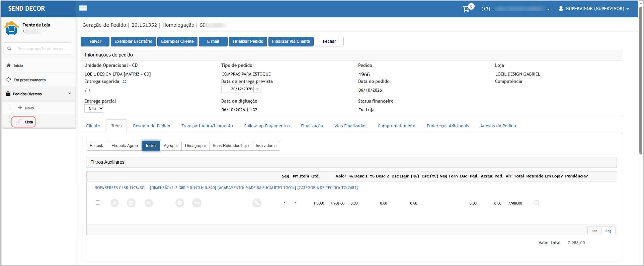
Task: Collapse the Pedidos Diversos menu
Action: click(x=38, y=94)
